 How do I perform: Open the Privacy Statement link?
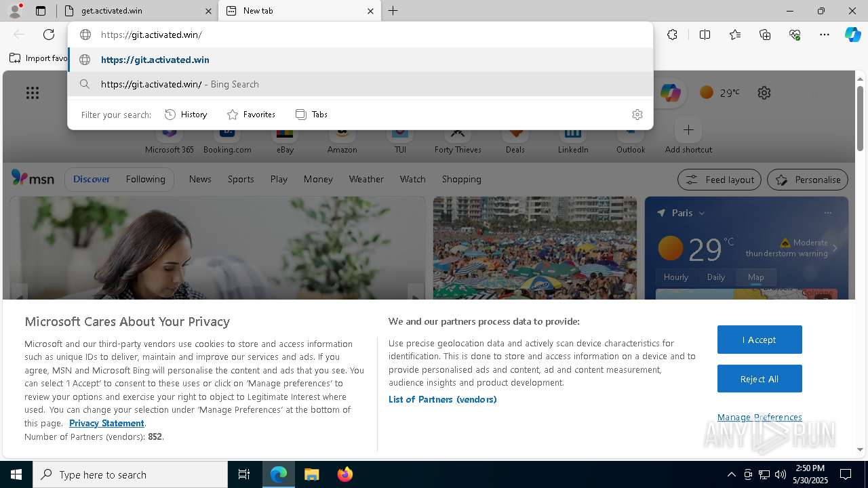(x=106, y=423)
